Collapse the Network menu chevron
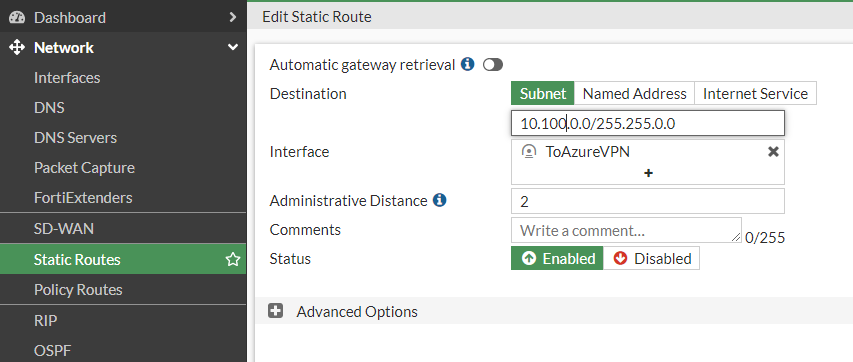The height and width of the screenshot is (362, 853). [x=233, y=47]
